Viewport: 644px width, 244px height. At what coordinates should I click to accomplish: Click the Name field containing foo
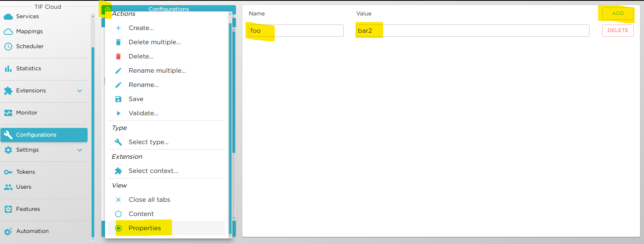point(296,31)
